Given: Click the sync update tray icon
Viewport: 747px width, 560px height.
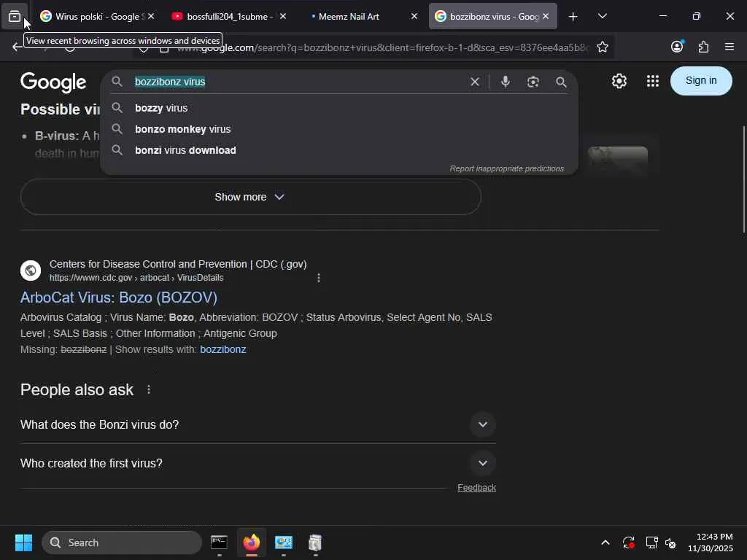Looking at the screenshot, I should click(x=628, y=542).
